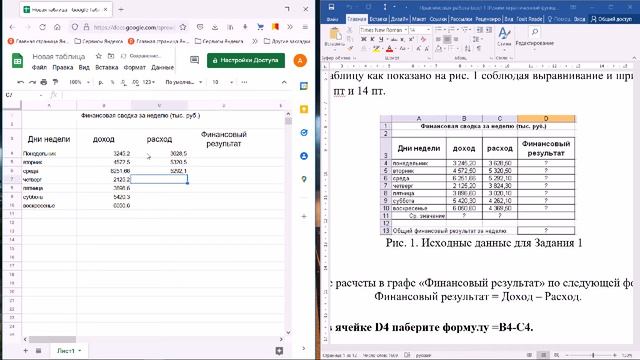Viewport: 640px width, 360px height.
Task: Choose Word font color red A
Action: [389, 49]
